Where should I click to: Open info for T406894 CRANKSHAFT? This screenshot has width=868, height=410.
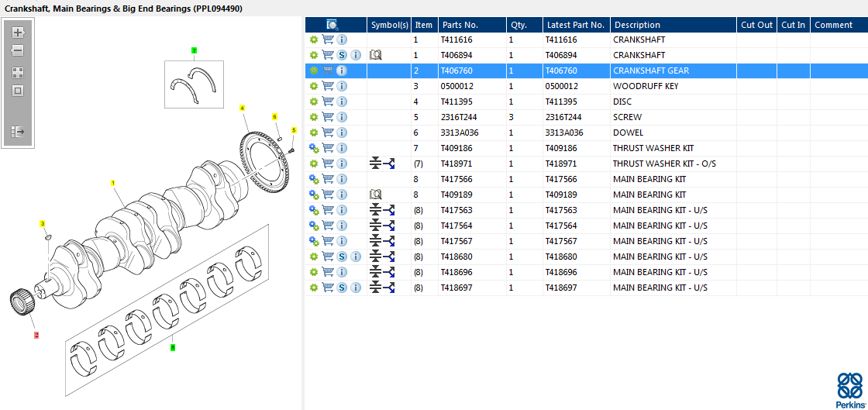tap(356, 55)
